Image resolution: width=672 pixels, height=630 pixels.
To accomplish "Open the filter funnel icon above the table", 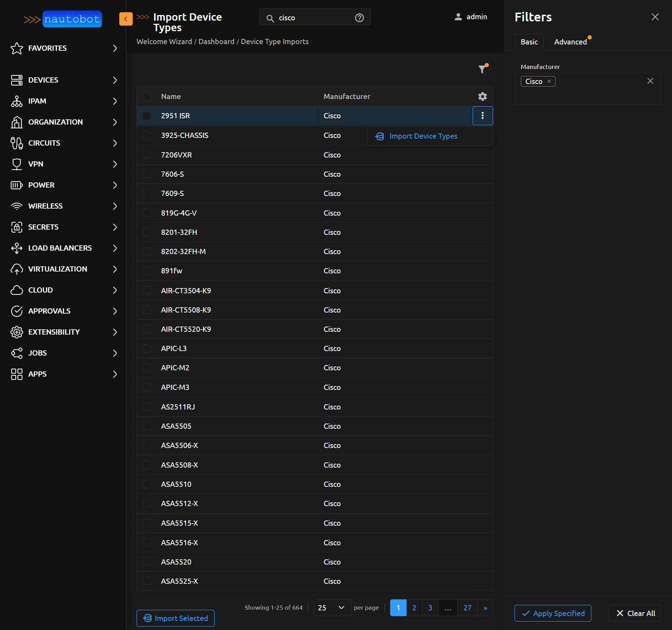I will (x=482, y=69).
